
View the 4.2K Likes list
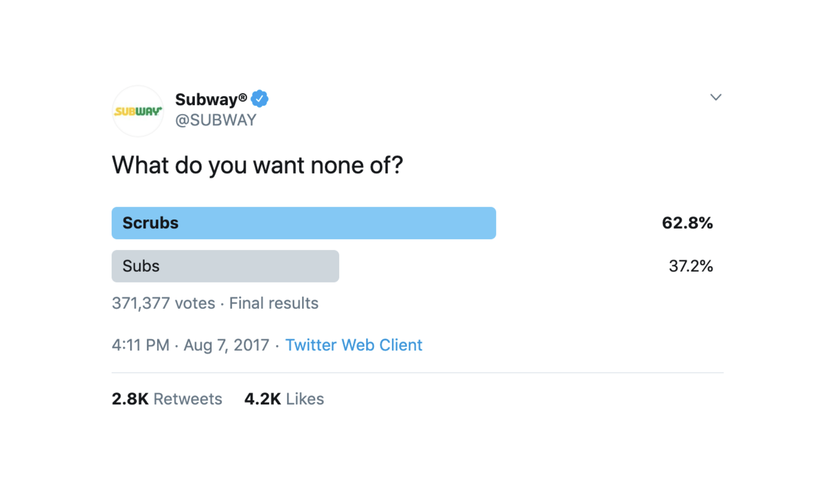[x=284, y=398]
